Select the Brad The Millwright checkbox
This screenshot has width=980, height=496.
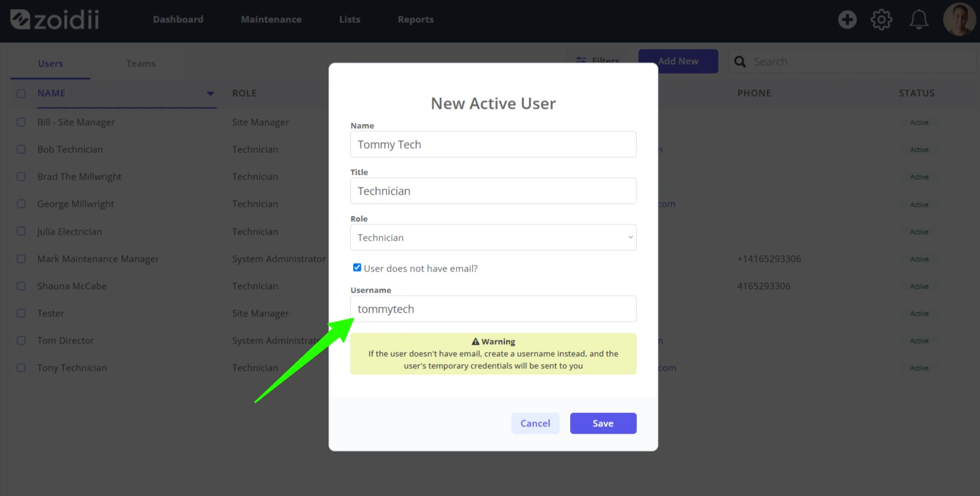click(x=21, y=177)
